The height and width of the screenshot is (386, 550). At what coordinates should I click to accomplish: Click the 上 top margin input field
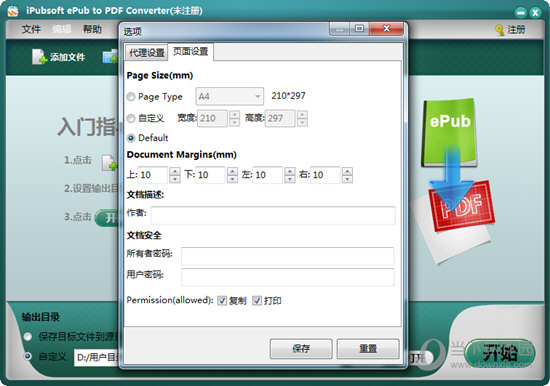153,175
